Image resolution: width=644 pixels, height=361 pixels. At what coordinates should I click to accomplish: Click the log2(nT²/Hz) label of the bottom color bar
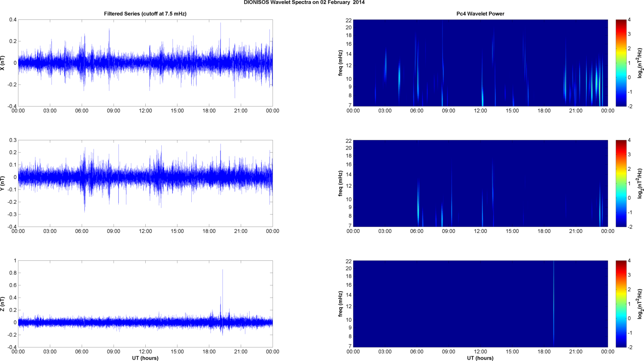tap(640, 304)
